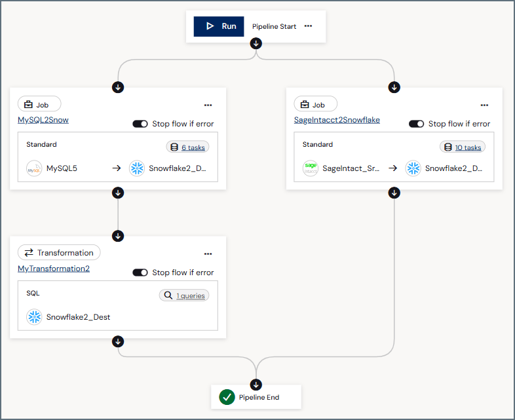This screenshot has width=515, height=420.
Task: View the 6 tasks link
Action: point(193,147)
